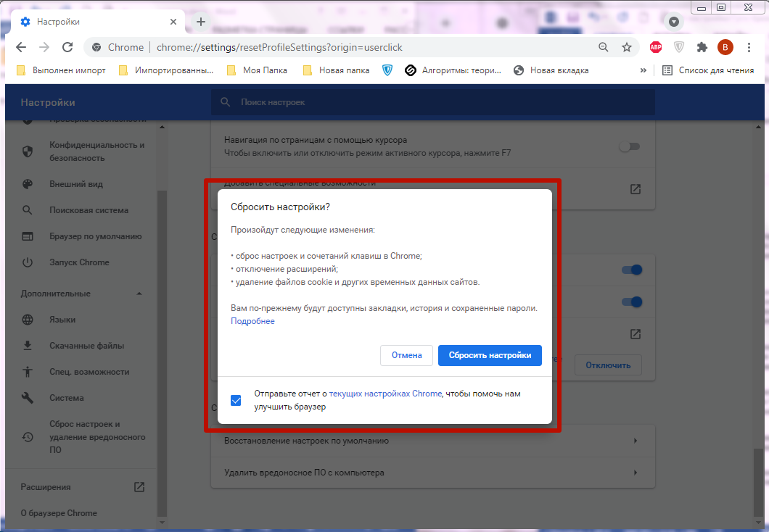Open Языки in the settings sidebar
The height and width of the screenshot is (532, 769).
[62, 320]
